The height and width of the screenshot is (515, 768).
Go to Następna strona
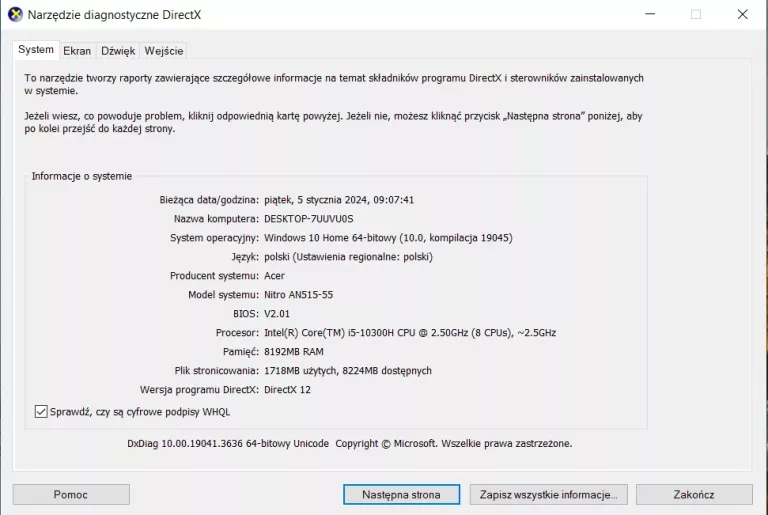click(x=401, y=494)
